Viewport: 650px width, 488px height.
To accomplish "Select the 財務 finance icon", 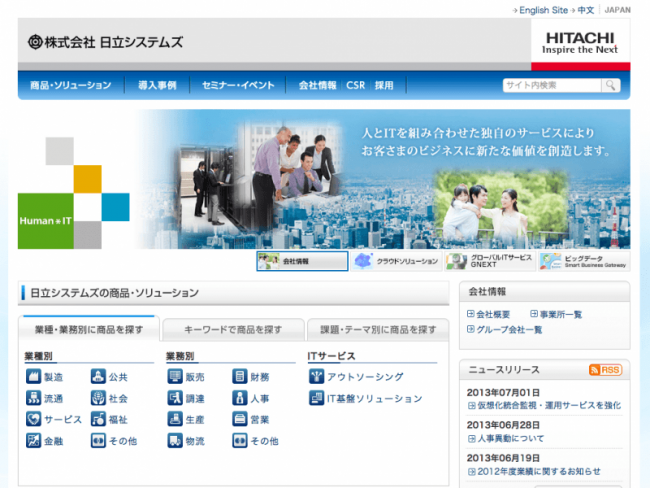I will click(x=240, y=376).
